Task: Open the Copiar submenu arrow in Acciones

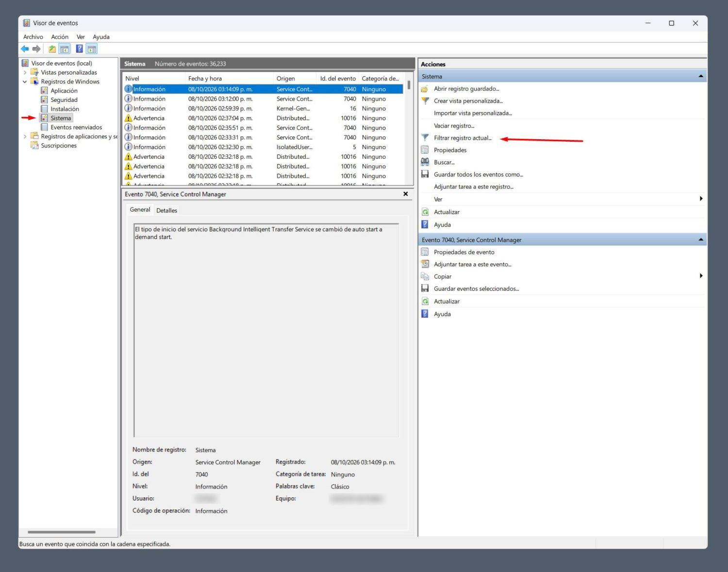Action: click(x=701, y=276)
